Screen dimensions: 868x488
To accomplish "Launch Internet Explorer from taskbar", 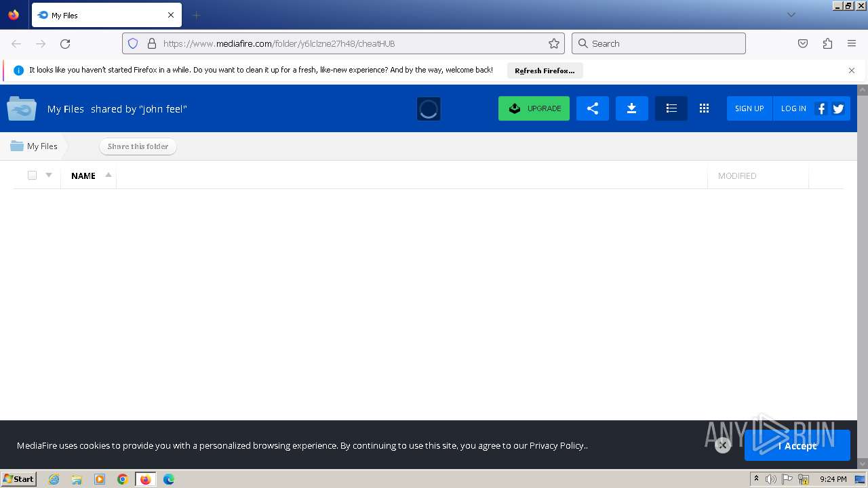I will tap(54, 479).
